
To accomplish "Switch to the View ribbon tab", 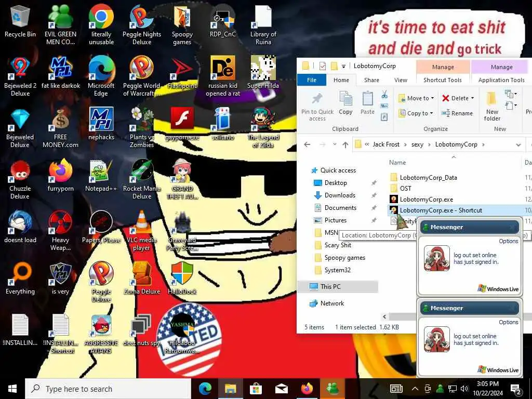I will coord(401,79).
